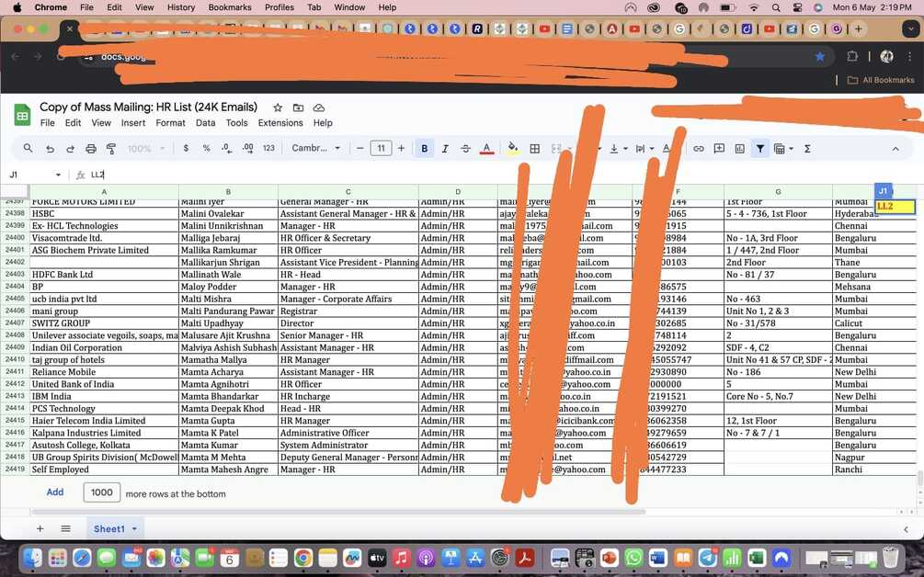The width and height of the screenshot is (924, 577).
Task: Toggle Bold formatting
Action: pyautogui.click(x=424, y=149)
